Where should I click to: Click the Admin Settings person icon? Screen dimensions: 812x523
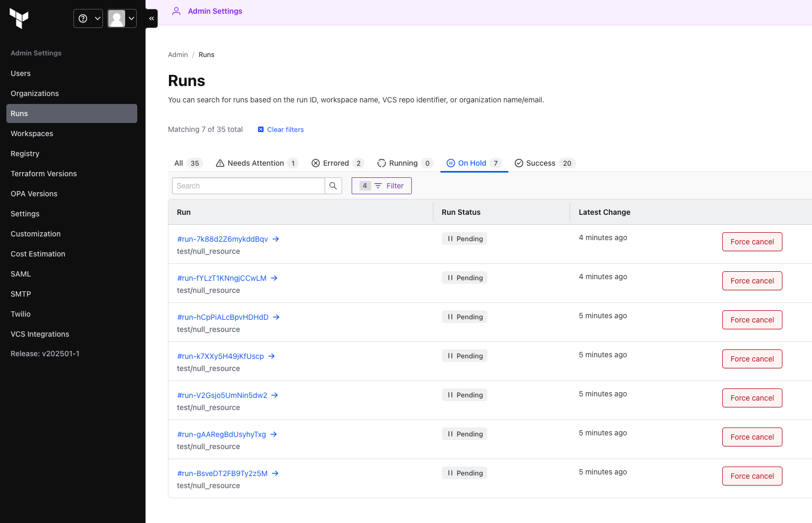pyautogui.click(x=176, y=11)
